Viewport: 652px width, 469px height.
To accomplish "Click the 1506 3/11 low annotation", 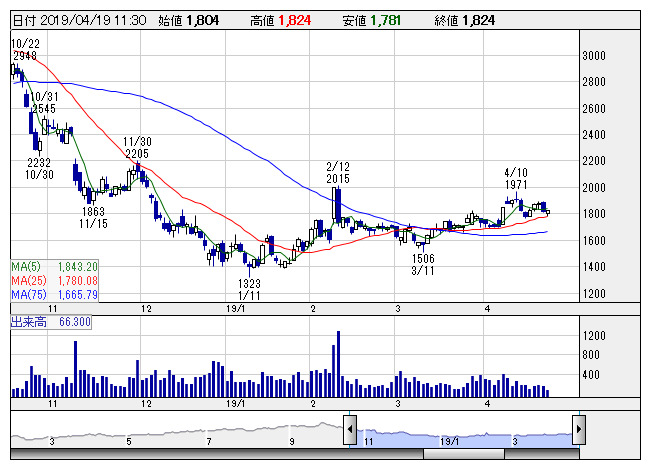I will (423, 265).
